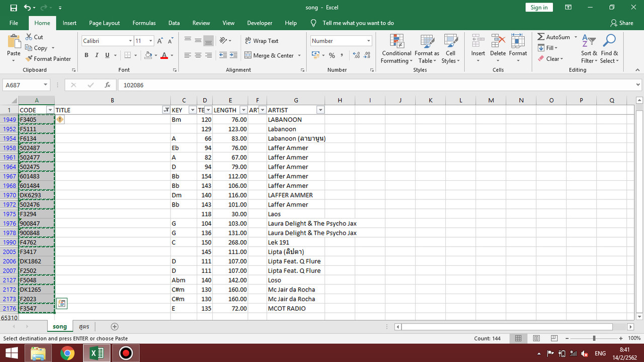The image size is (644, 362).
Task: Open the KEY column filter dropdown
Action: [x=192, y=110]
